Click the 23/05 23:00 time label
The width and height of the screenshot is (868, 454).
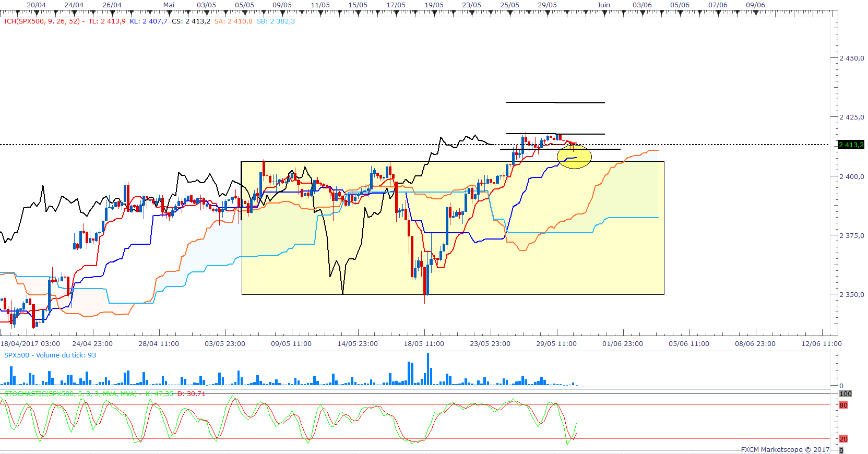pos(490,344)
